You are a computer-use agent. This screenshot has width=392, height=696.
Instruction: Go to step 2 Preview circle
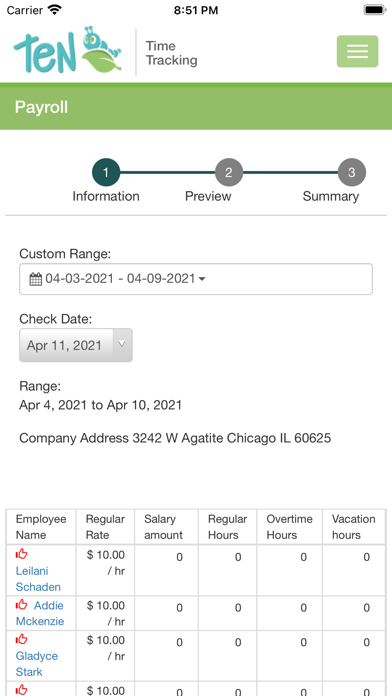coord(229,173)
